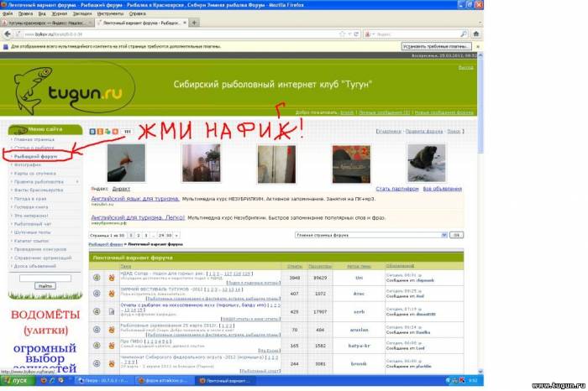The image size is (588, 391).
Task: Open 'Погода в крае' in the site menu
Action: click(30, 199)
